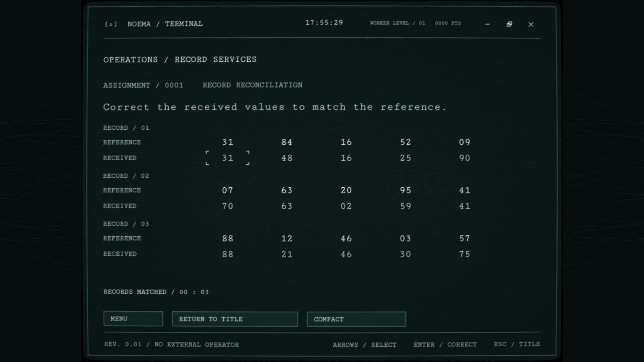
Task: Select Record 02 received value 41
Action: [465, 206]
